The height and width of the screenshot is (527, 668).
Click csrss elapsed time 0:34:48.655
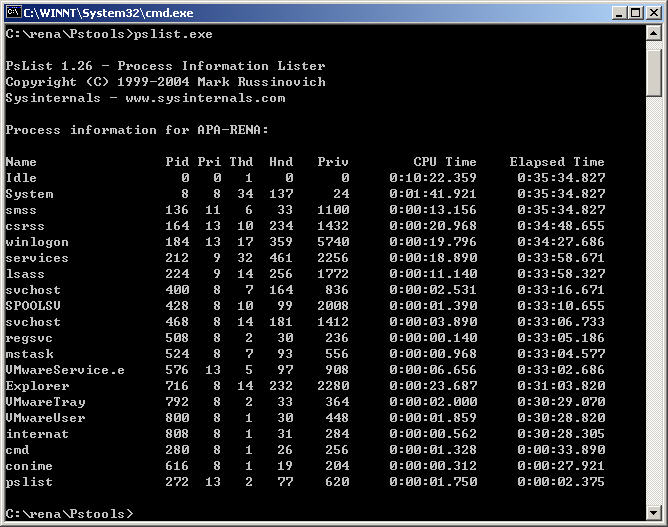561,226
